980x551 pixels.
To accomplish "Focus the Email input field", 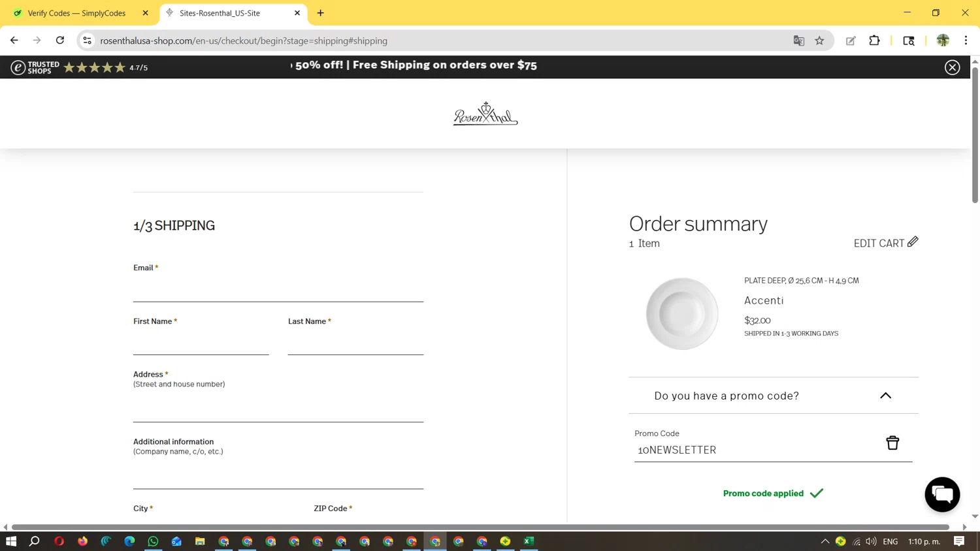I will (x=278, y=289).
